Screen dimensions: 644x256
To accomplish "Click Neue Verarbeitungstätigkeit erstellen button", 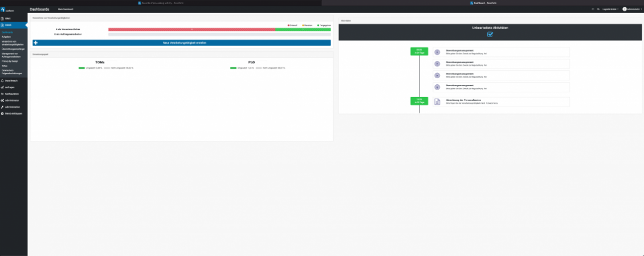I will pos(181,43).
